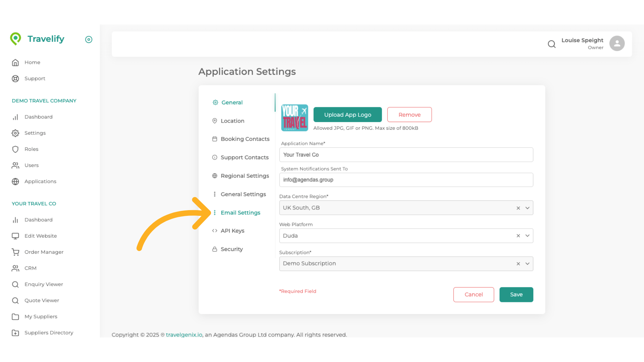Select the Roles shield icon
The width and height of the screenshot is (644, 362).
coord(15,149)
